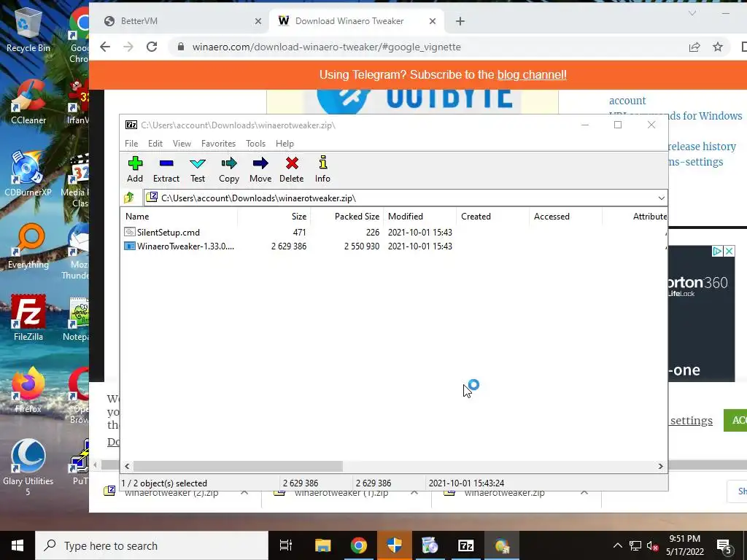The height and width of the screenshot is (560, 747).
Task: Click the left scroll arrow in 7-Zip
Action: tap(127, 466)
